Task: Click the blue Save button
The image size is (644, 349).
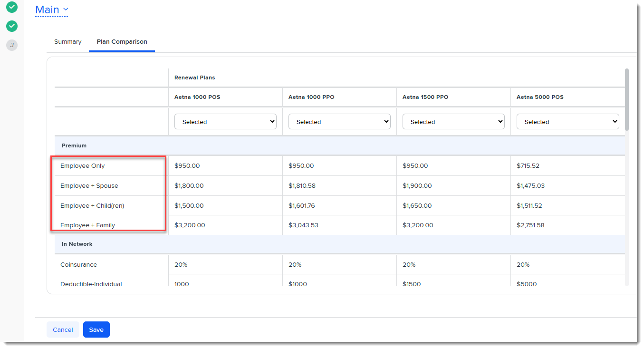Action: click(96, 330)
